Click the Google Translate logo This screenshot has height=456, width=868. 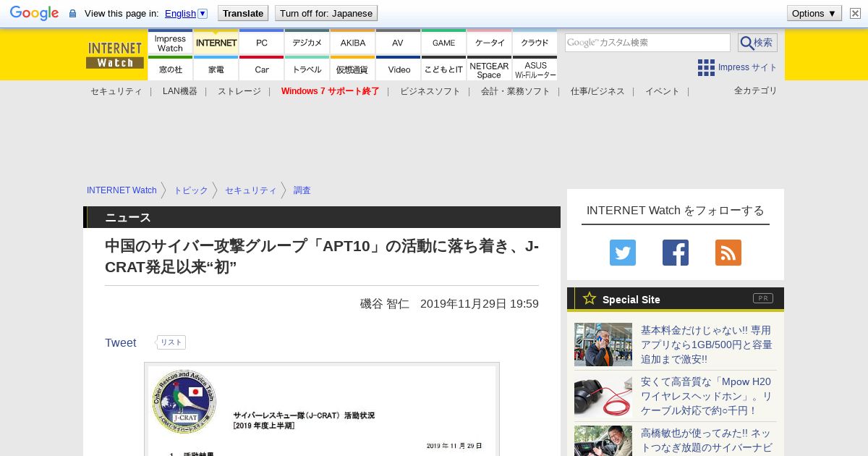pos(34,13)
